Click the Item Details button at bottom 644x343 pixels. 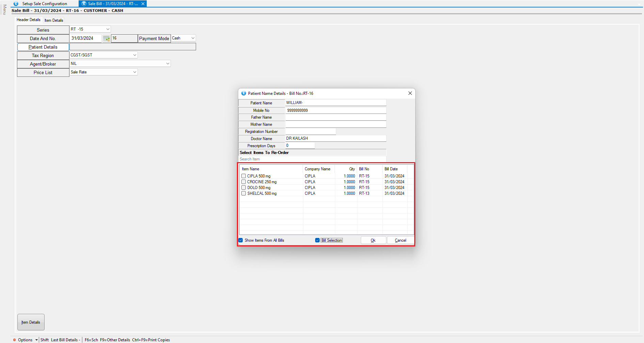31,322
